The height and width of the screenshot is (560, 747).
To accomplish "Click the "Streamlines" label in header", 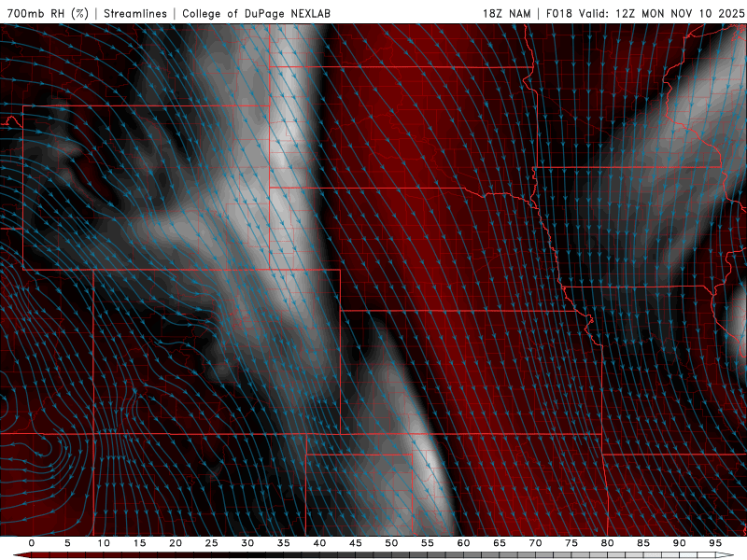I will (135, 13).
